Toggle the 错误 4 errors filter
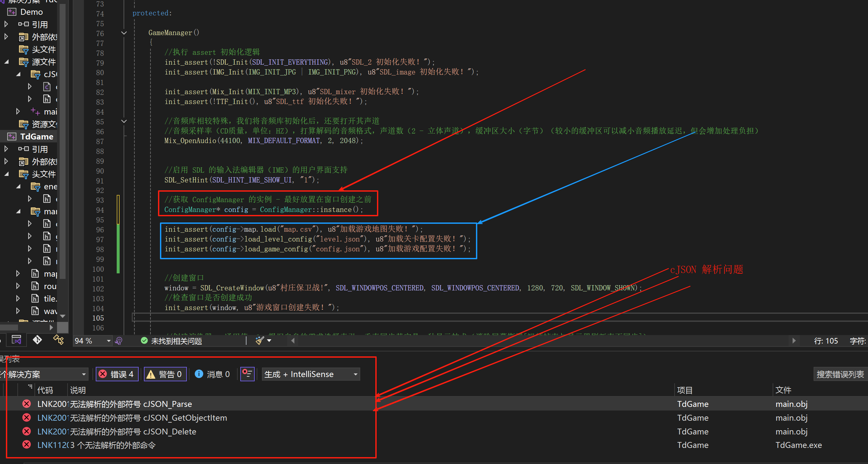Image resolution: width=868 pixels, height=464 pixels. coord(117,374)
